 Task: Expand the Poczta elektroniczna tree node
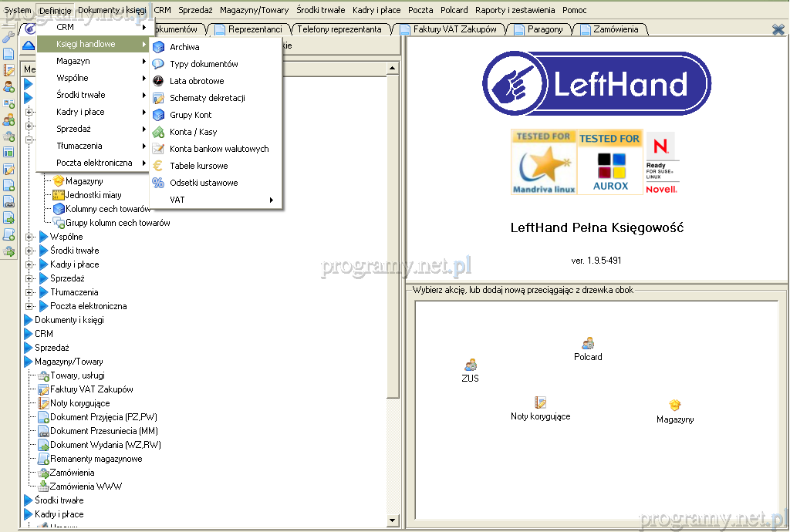click(30, 306)
